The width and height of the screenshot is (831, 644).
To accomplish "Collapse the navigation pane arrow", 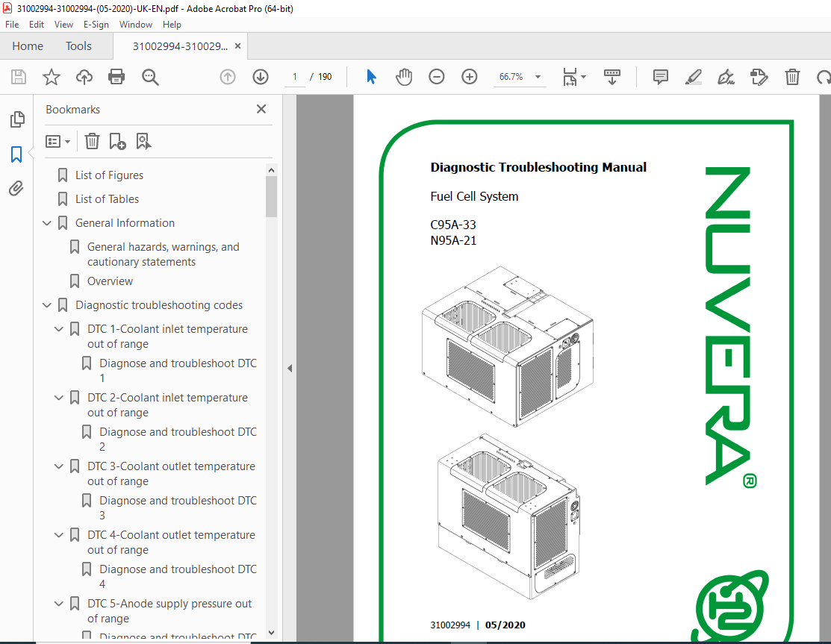I will tap(290, 368).
